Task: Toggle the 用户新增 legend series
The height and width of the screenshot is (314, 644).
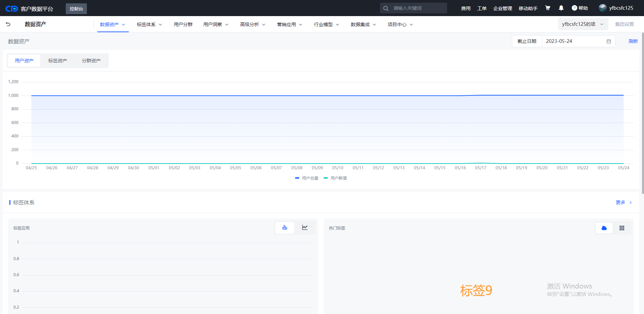Action: tap(335, 178)
